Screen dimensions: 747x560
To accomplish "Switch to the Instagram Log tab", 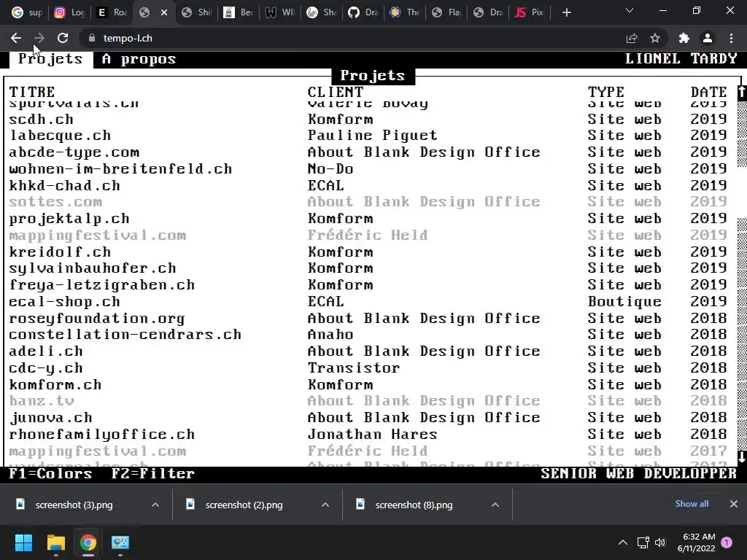I will (69, 12).
